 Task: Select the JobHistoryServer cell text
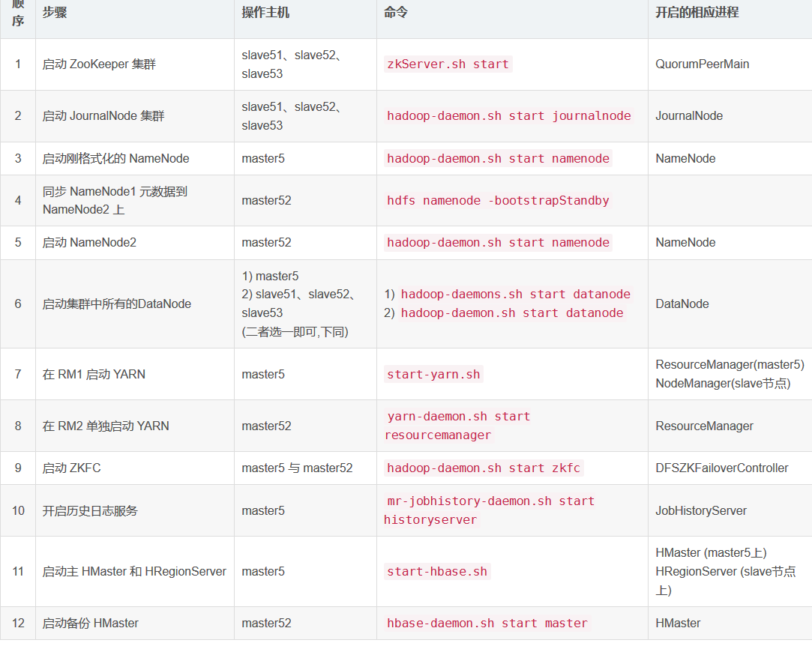pos(701,511)
